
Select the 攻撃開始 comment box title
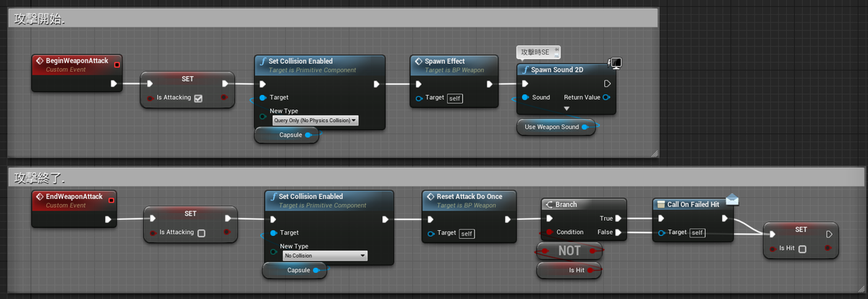pos(40,20)
